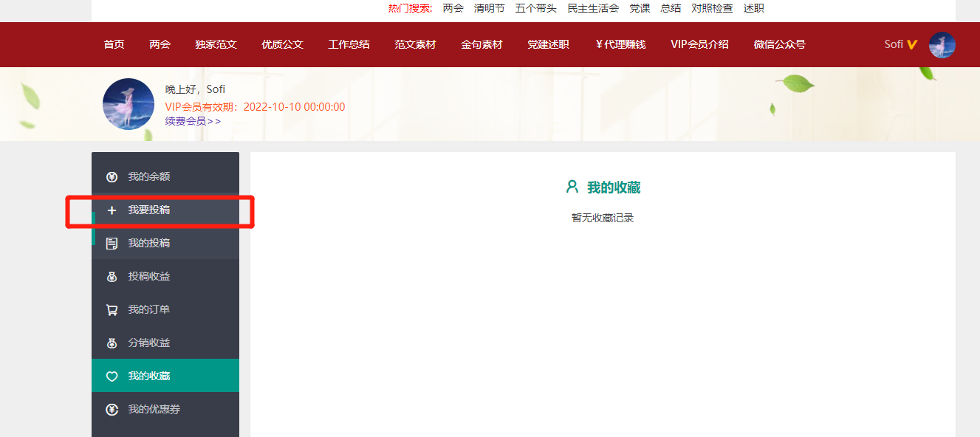Image resolution: width=980 pixels, height=437 pixels.
Task: Click the 续费会员>> renewal link
Action: click(x=193, y=121)
